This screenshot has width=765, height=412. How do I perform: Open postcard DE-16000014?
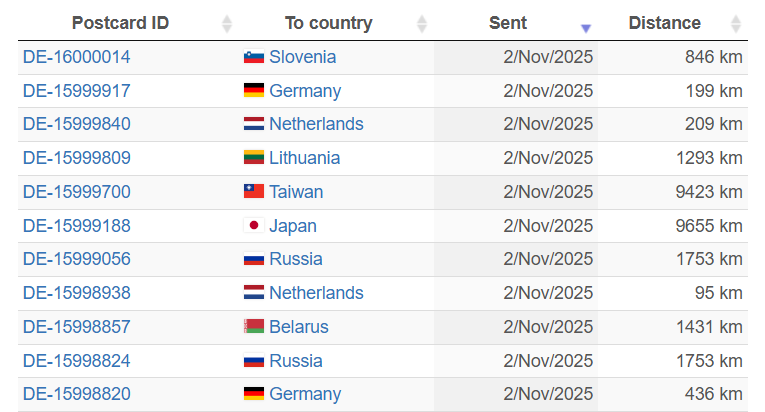click(x=76, y=58)
